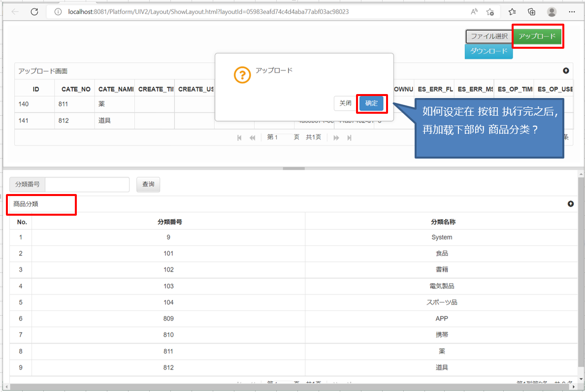Click the CATE_NAME column header
The image size is (585, 392).
click(116, 89)
